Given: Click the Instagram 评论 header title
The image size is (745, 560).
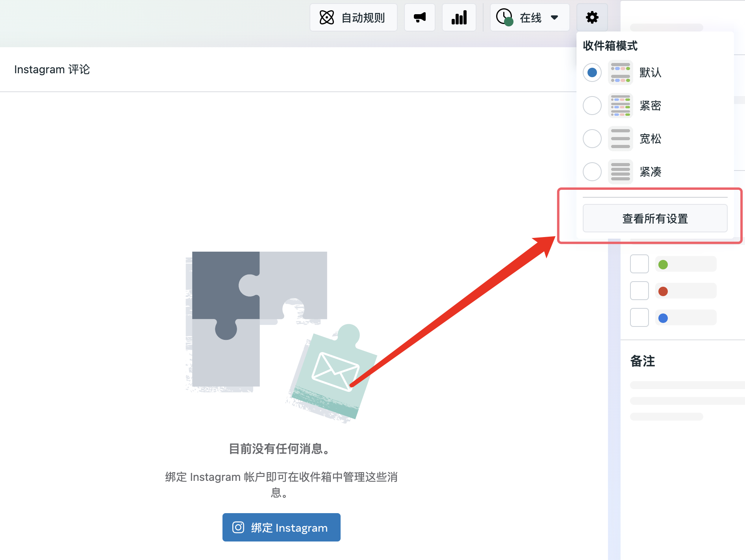Looking at the screenshot, I should pos(52,69).
